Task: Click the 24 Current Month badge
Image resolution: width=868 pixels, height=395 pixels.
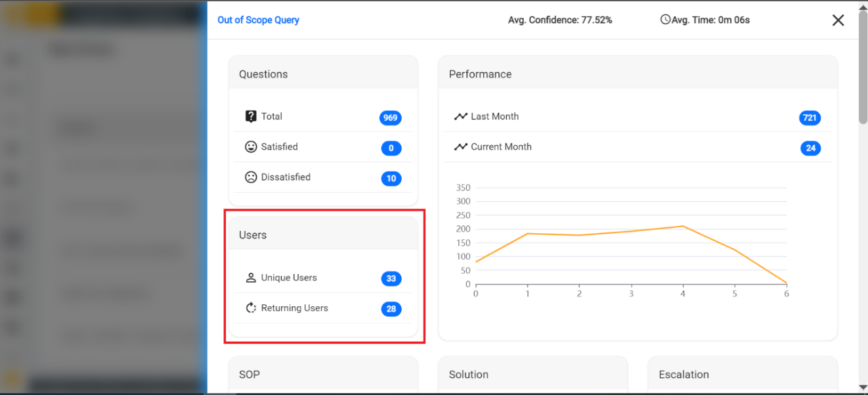Action: [810, 148]
